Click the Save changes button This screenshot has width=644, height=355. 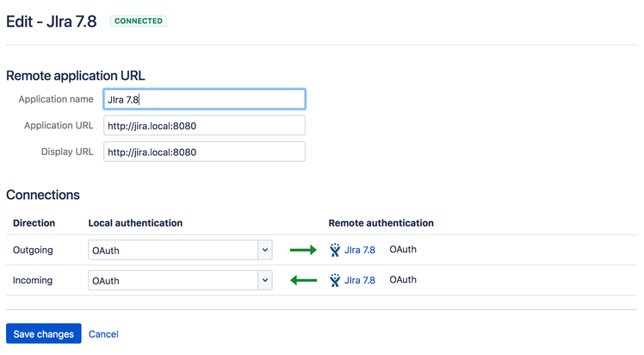(44, 333)
